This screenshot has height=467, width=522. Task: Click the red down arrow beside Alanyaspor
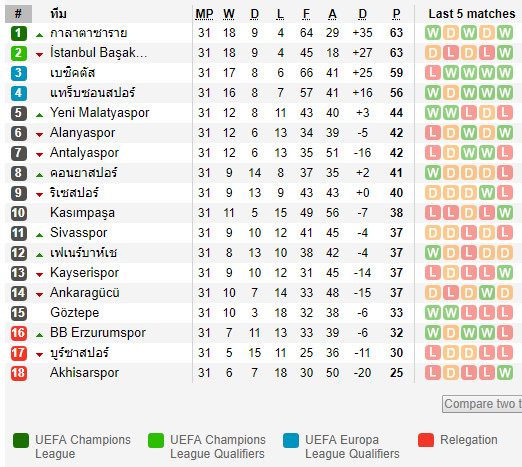pos(40,135)
